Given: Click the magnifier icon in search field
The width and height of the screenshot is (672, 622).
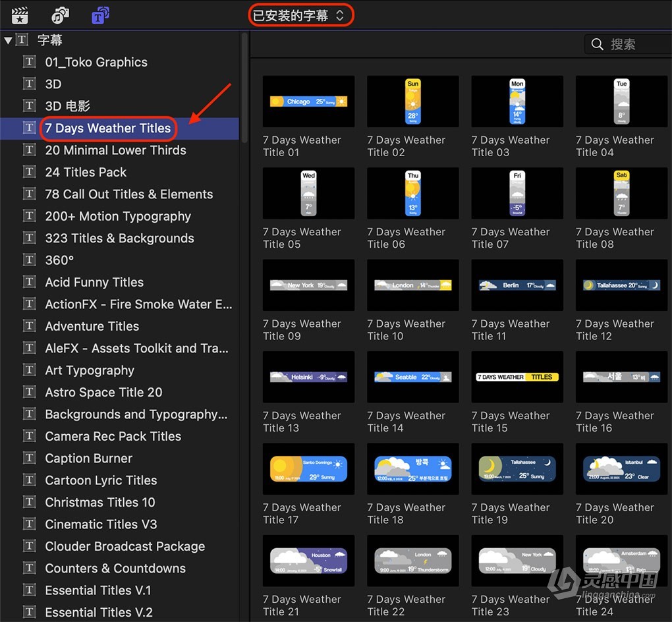Looking at the screenshot, I should pyautogui.click(x=597, y=43).
